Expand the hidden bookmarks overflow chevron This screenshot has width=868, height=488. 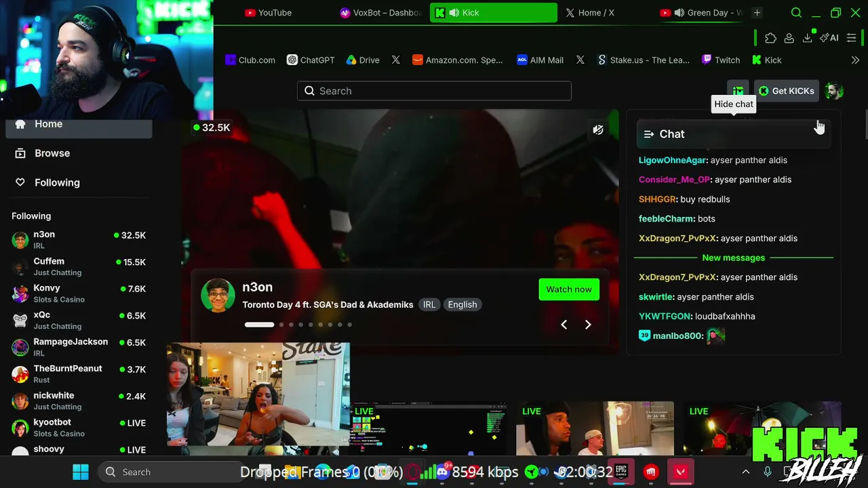coord(855,60)
